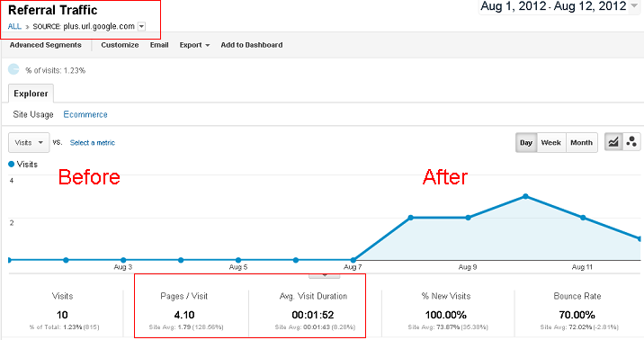
Task: Click the Aug 5 data point on chart
Action: point(238,260)
